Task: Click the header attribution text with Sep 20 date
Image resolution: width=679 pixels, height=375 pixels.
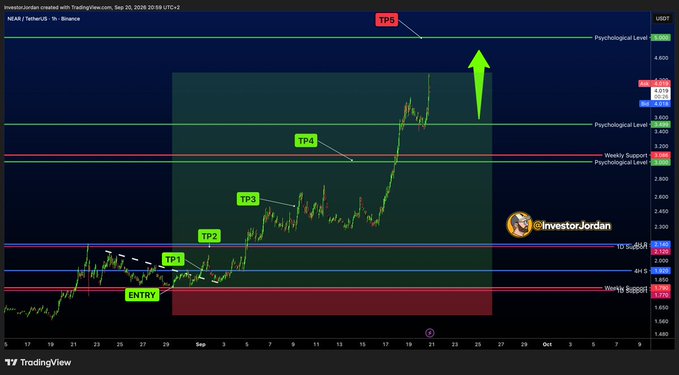Action: point(92,7)
